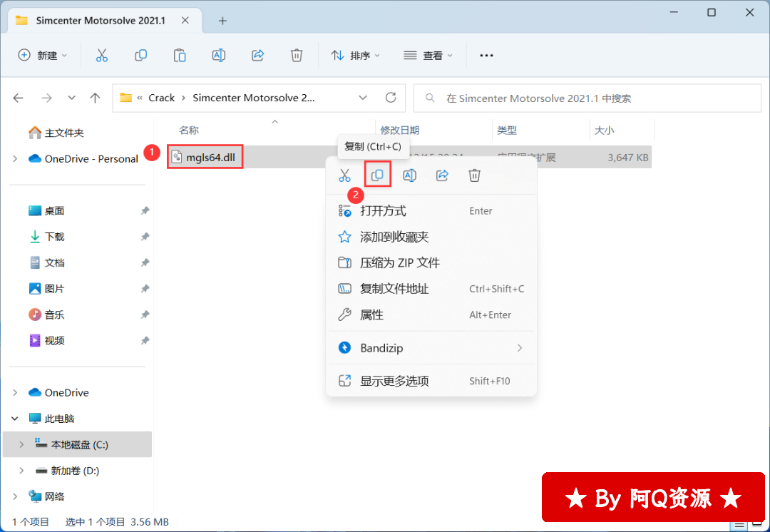The image size is (770, 532).
Task: Add a new File Explorer tab
Action: [222, 21]
